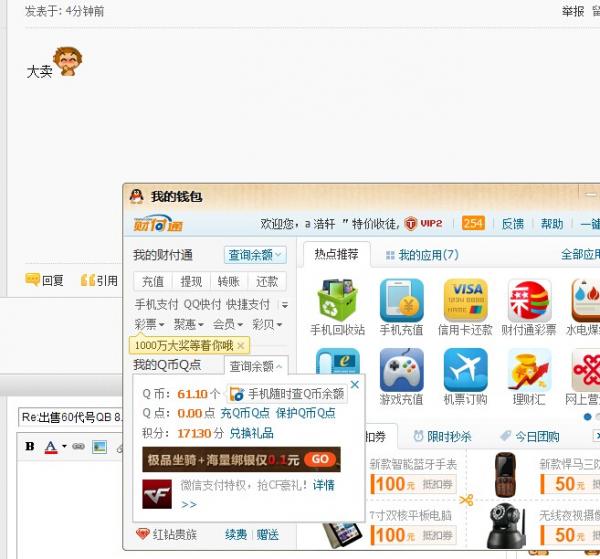Click the 红钻贵族 red diamond icon
This screenshot has width=600, height=559.
tap(142, 534)
